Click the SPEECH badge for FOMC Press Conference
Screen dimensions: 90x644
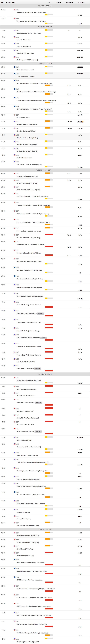pyautogui.click(x=38, y=368)
